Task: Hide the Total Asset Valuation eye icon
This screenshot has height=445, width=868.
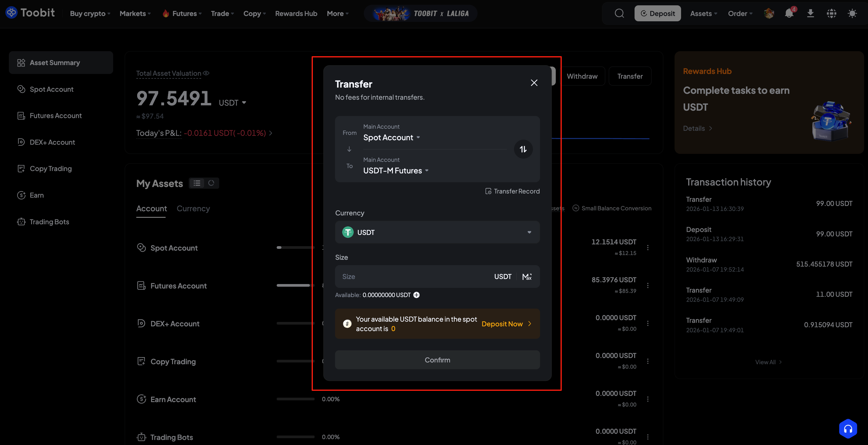Action: (206, 73)
